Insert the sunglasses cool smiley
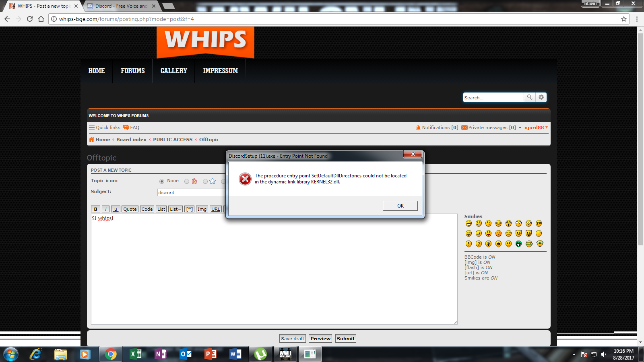This screenshot has height=362, width=644. click(539, 223)
